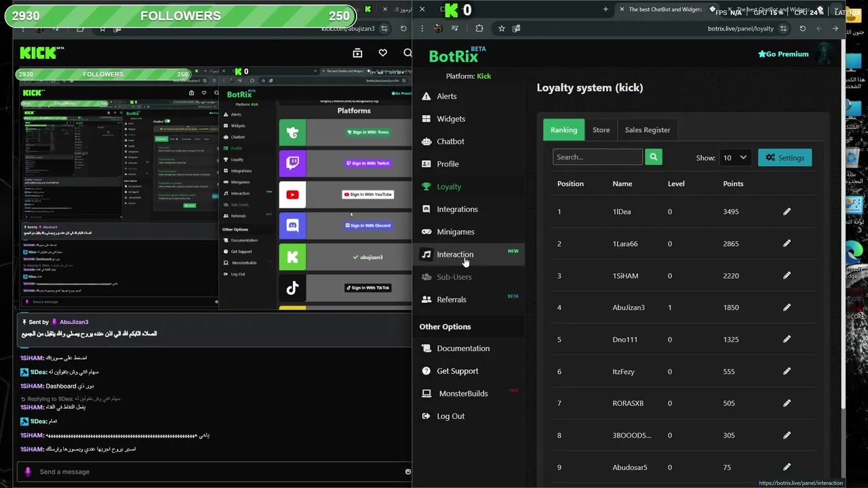Click Go Premium in BotRix header
Screen dimensions: 868x488
coord(783,54)
